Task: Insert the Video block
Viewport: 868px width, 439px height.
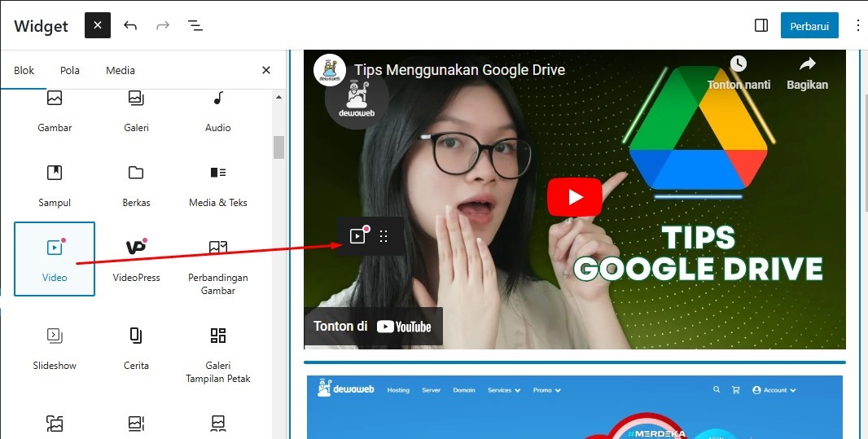Action: (x=55, y=259)
